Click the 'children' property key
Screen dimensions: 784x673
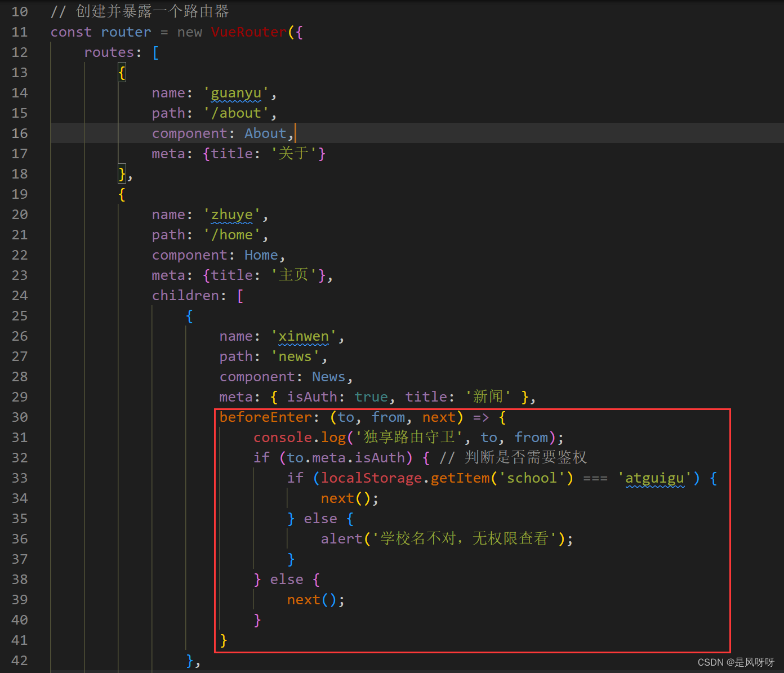point(185,296)
